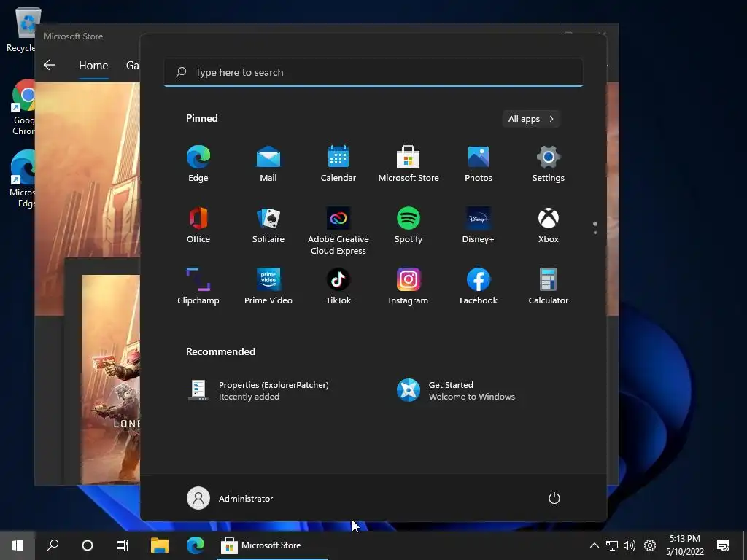Image resolution: width=747 pixels, height=560 pixels.
Task: Launch Edge from the taskbar
Action: 196,545
